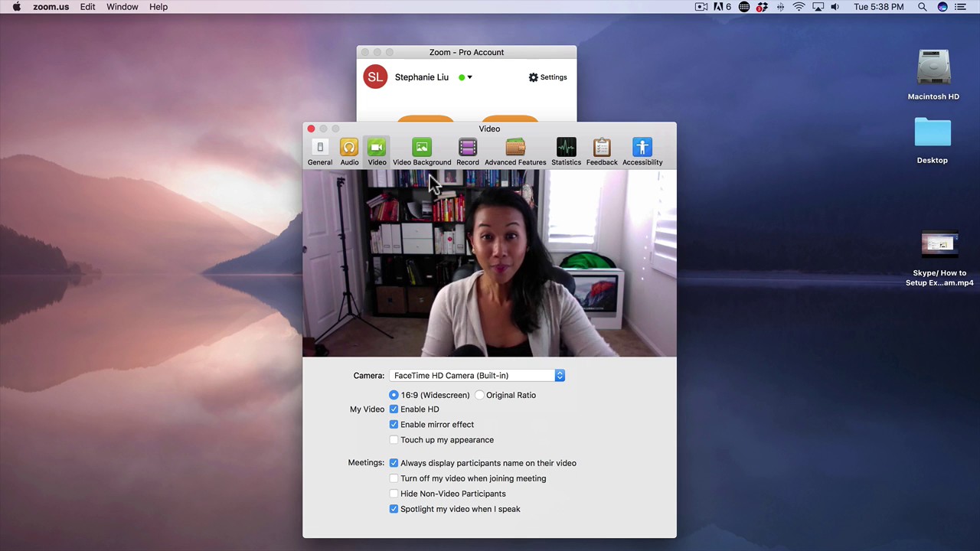Toggle Spotlight my video when I speak
Viewport: 980px width, 551px height.
pyautogui.click(x=394, y=509)
